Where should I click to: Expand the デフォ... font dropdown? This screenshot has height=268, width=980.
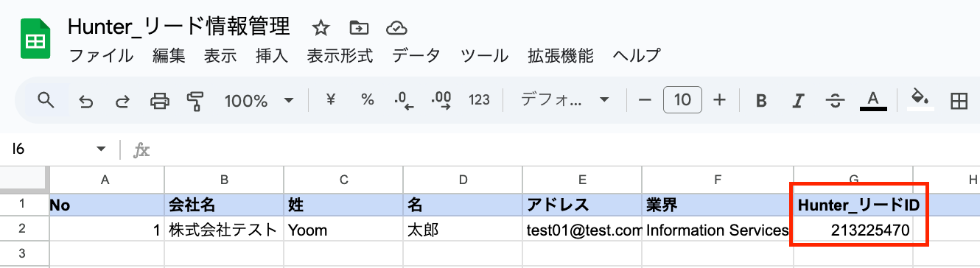[565, 100]
